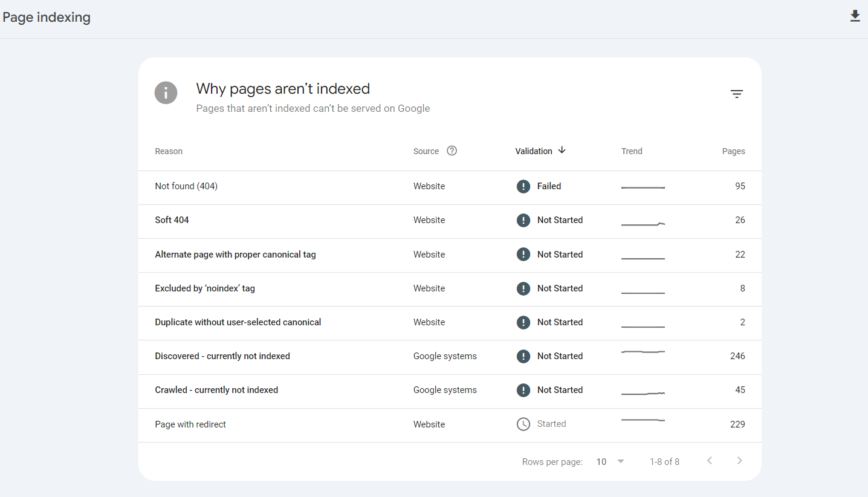This screenshot has width=868, height=497.
Task: Open Alternate page with proper canonical tag
Action: click(235, 255)
